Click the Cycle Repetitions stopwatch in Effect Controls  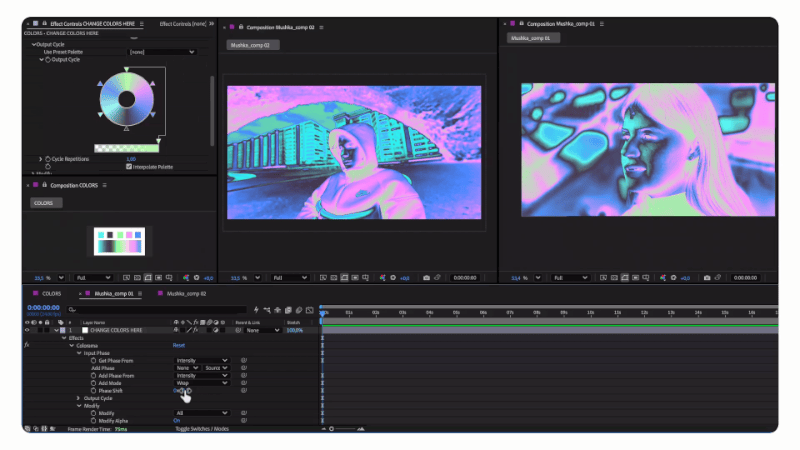(x=47, y=159)
